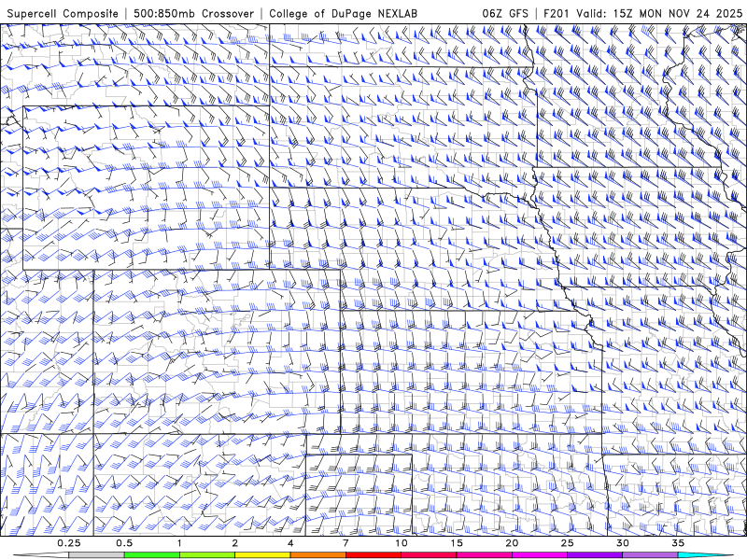Image resolution: width=747 pixels, height=560 pixels.
Task: Click the 30 colorbar scale label
Action: pyautogui.click(x=622, y=543)
